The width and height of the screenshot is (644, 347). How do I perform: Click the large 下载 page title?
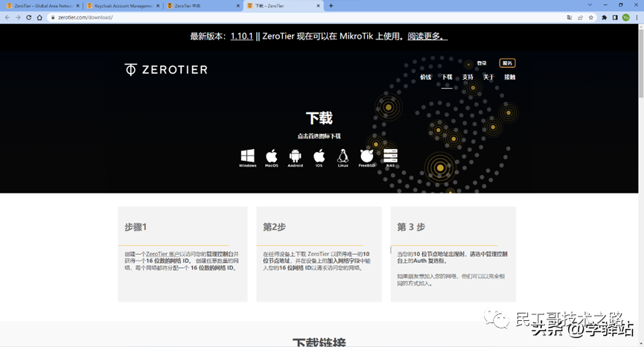tap(319, 118)
